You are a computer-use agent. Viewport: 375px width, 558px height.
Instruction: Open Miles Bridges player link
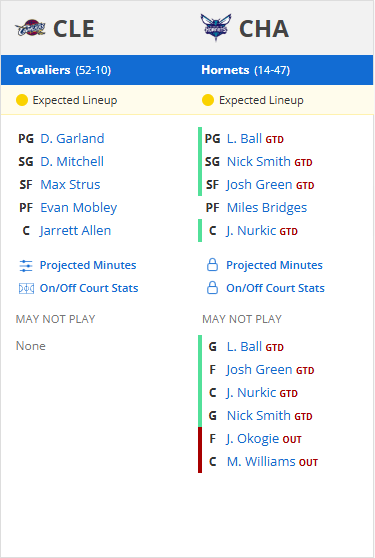pos(267,208)
